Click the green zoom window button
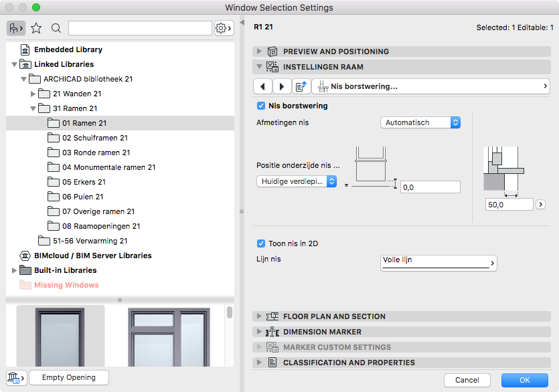The image size is (559, 392). (35, 7)
